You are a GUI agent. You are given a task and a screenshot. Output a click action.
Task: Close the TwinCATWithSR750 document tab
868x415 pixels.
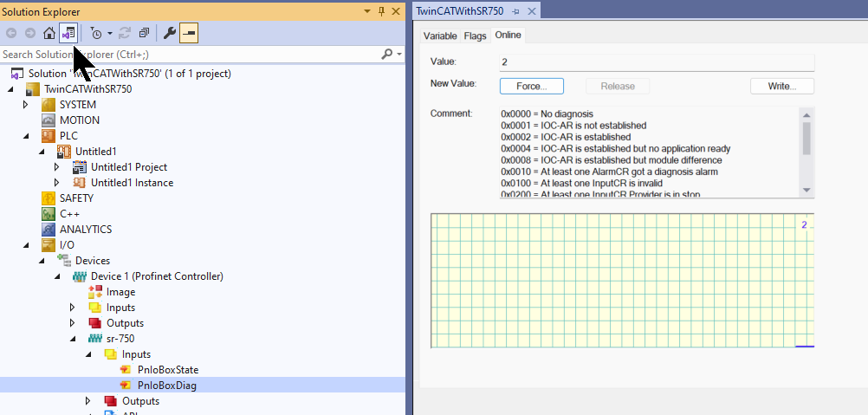tap(531, 11)
